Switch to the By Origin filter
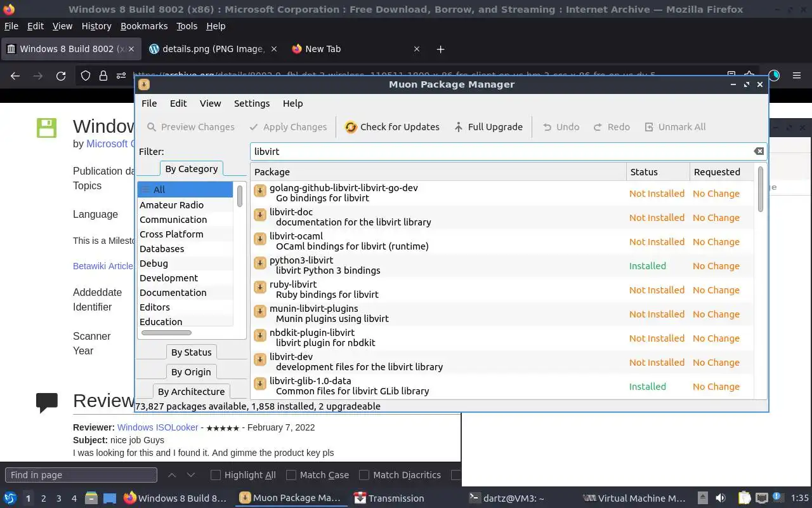The width and height of the screenshot is (812, 508). 191,372
